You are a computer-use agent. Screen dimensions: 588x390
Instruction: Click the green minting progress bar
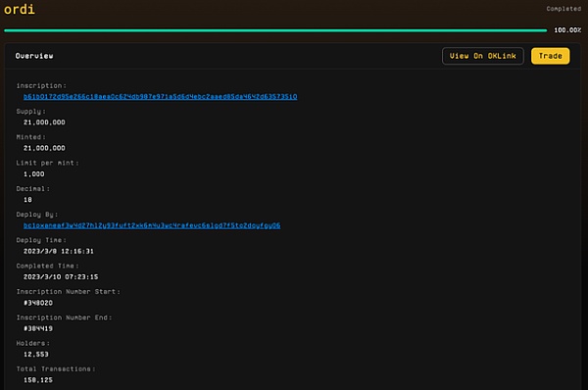pyautogui.click(x=275, y=30)
